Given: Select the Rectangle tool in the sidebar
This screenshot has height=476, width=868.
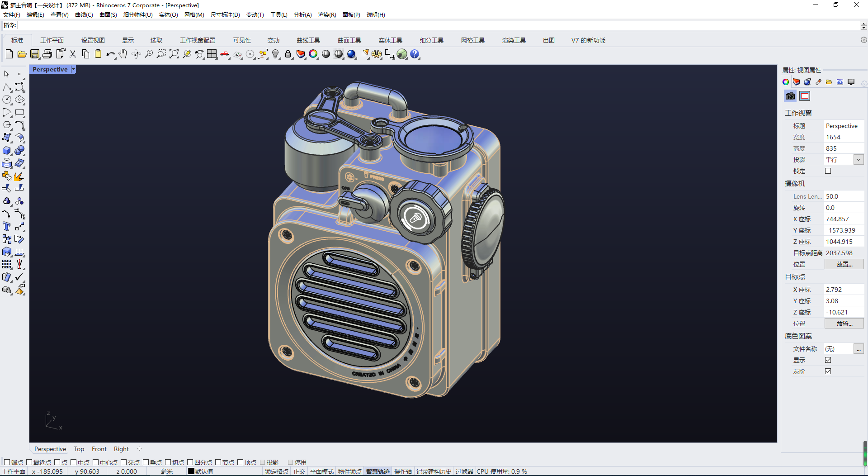Looking at the screenshot, I should pos(19,112).
